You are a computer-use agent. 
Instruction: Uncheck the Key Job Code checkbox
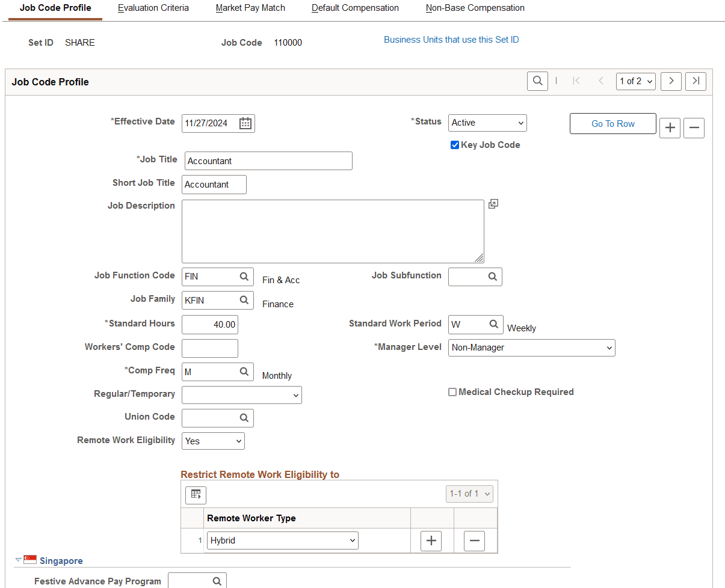[455, 144]
